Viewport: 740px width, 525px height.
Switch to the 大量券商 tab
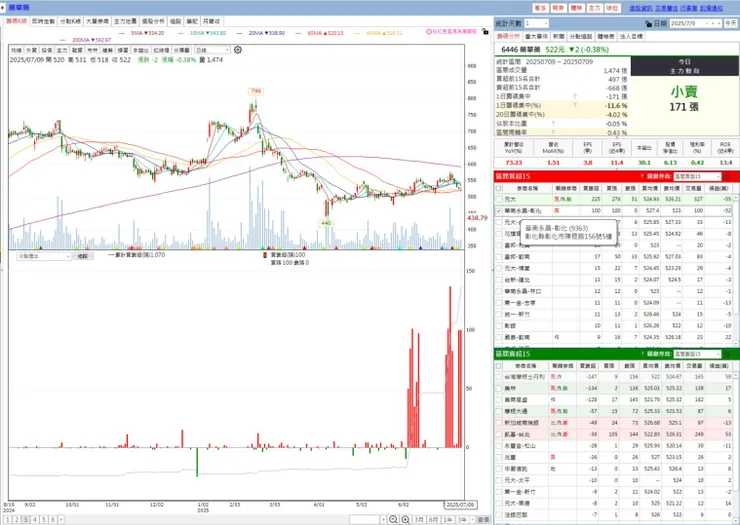click(97, 21)
